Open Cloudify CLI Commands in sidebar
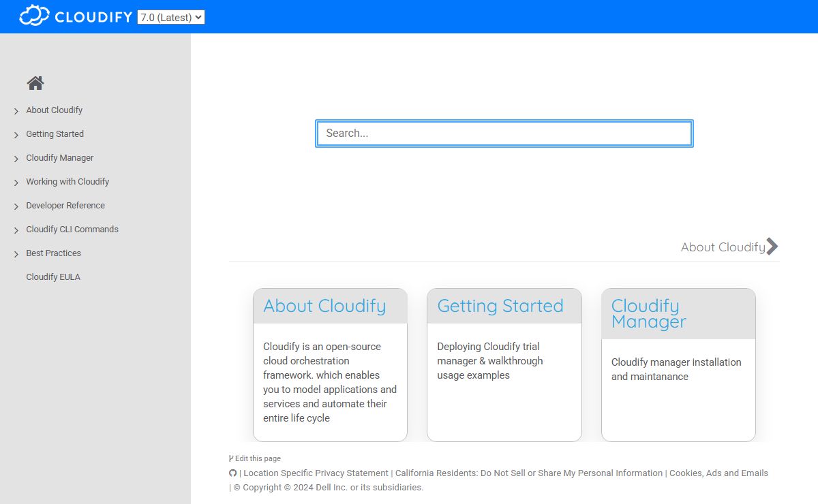Image resolution: width=818 pixels, height=504 pixels. [x=72, y=230]
